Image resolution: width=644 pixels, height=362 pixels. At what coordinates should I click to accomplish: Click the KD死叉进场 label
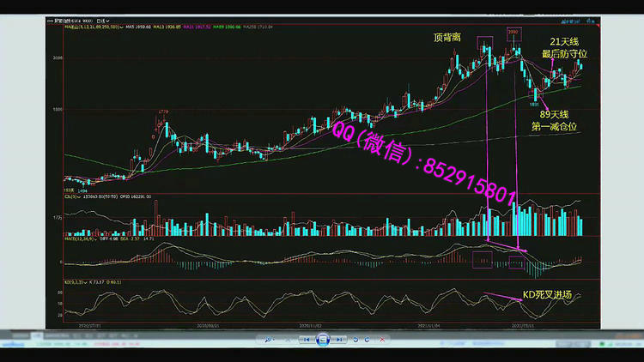(x=546, y=295)
